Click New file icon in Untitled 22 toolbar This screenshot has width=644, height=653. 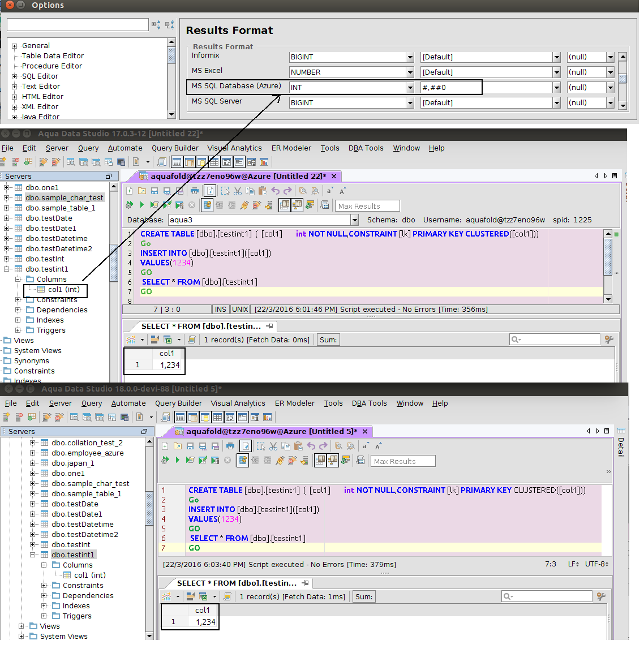click(129, 191)
